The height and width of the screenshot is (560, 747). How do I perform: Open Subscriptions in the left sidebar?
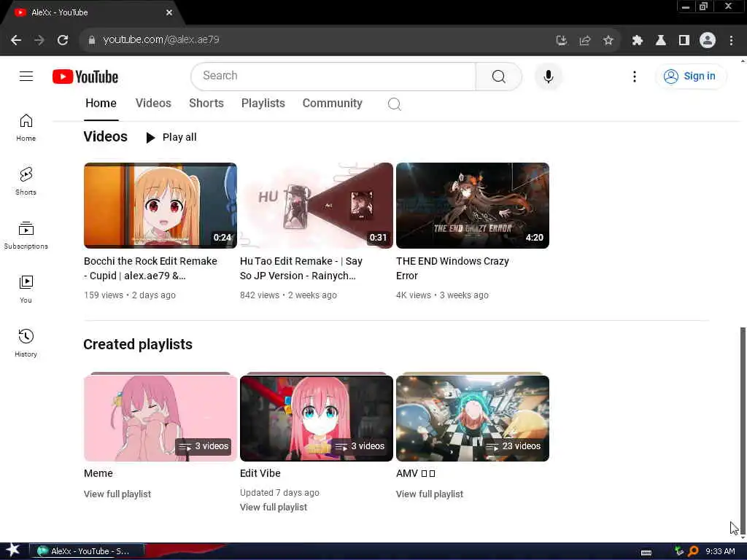click(26, 236)
